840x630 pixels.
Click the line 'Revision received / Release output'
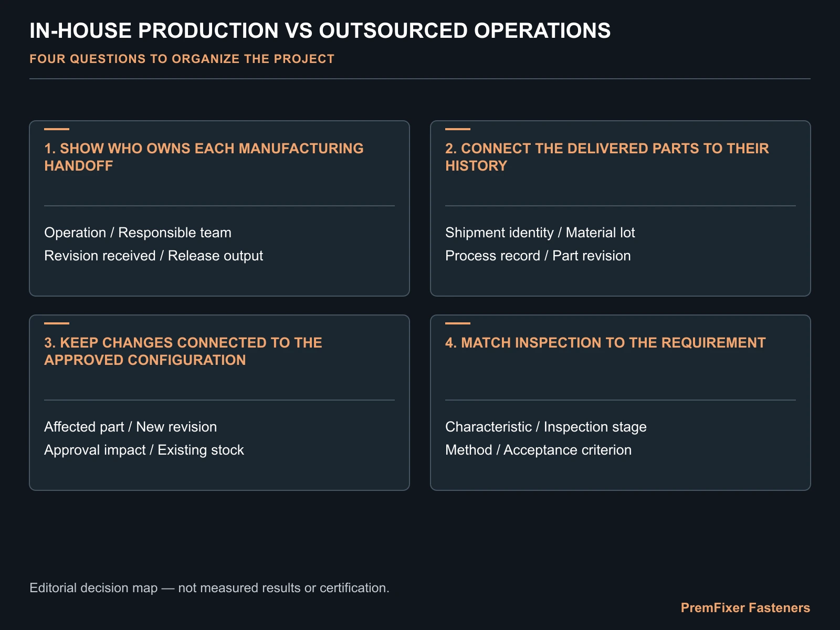coord(153,256)
